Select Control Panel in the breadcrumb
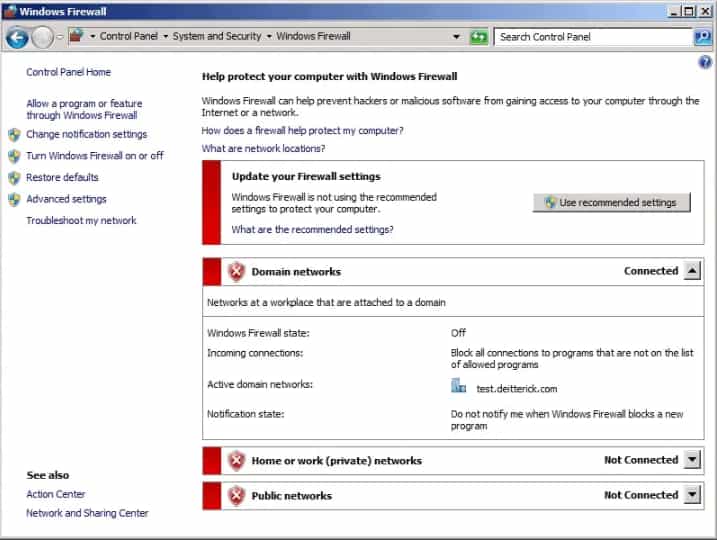This screenshot has width=717, height=540. pos(128,36)
